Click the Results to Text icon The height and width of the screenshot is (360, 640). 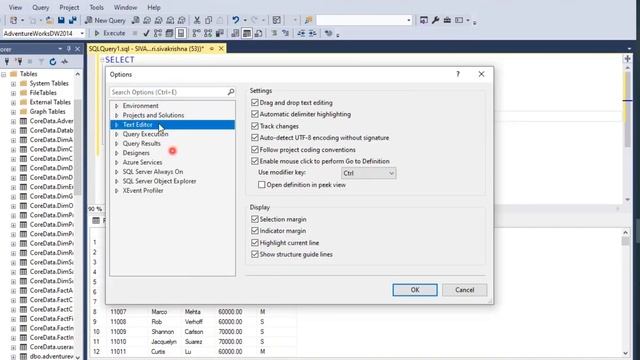[x=235, y=33]
